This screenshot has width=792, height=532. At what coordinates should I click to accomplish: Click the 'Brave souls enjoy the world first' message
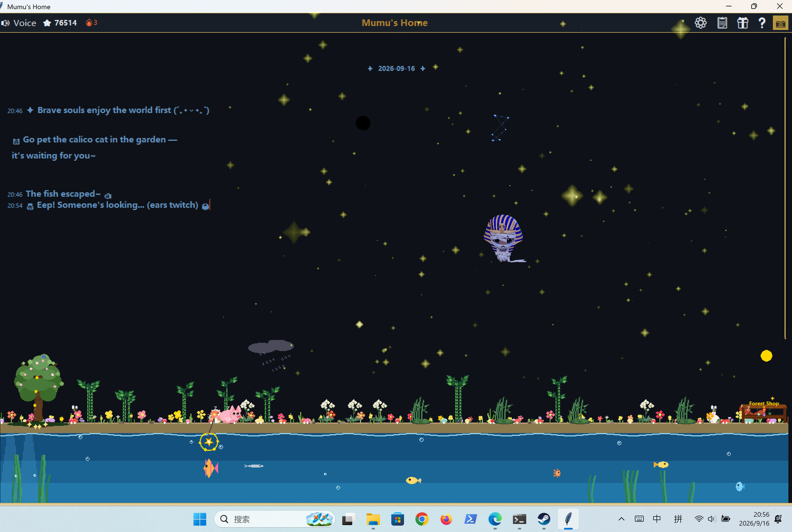[124, 110]
